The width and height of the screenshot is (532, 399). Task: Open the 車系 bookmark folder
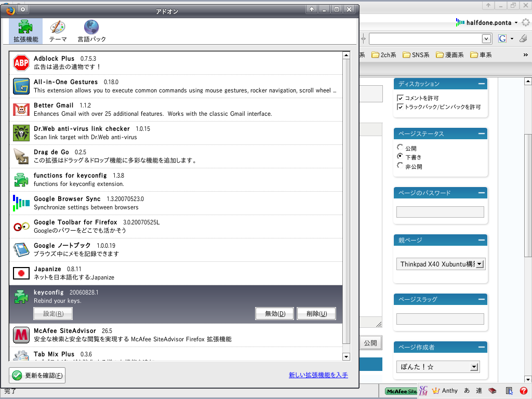[481, 55]
